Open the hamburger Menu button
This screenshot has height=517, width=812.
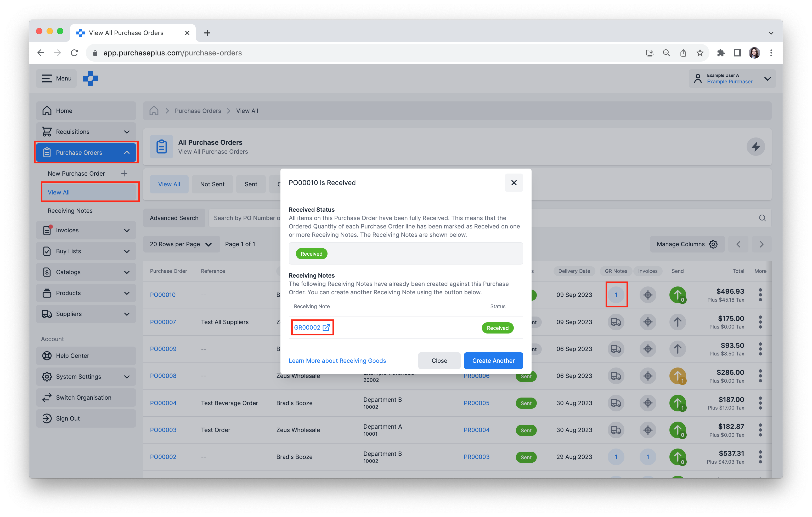pos(56,78)
